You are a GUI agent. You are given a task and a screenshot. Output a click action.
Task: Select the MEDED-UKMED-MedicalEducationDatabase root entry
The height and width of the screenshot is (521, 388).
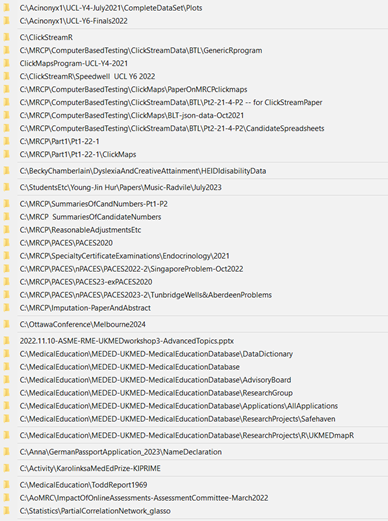(x=130, y=367)
